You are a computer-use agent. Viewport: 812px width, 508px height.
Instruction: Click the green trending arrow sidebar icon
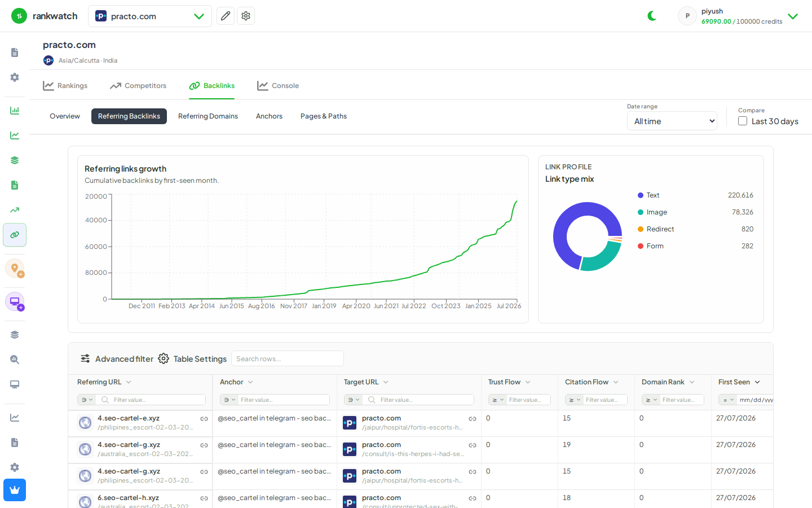tap(15, 210)
